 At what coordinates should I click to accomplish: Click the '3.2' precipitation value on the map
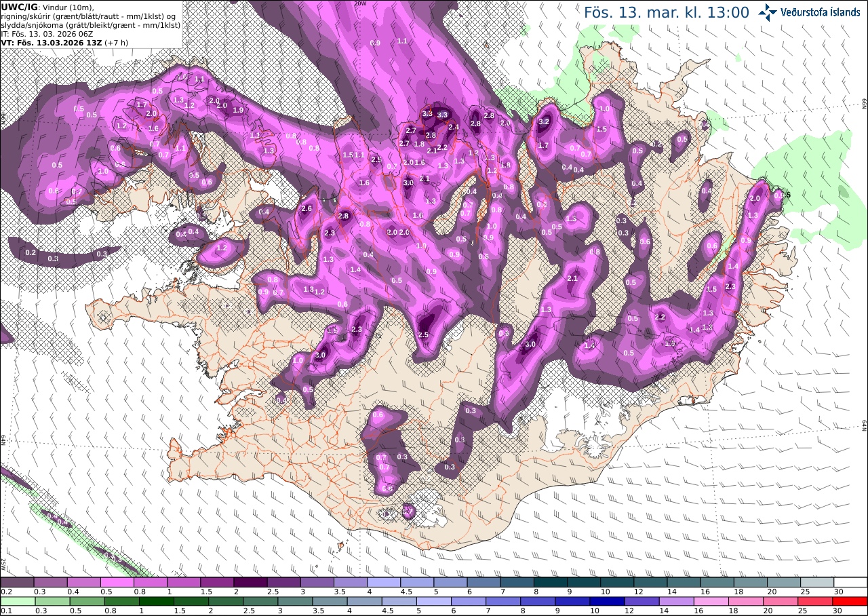pyautogui.click(x=543, y=121)
